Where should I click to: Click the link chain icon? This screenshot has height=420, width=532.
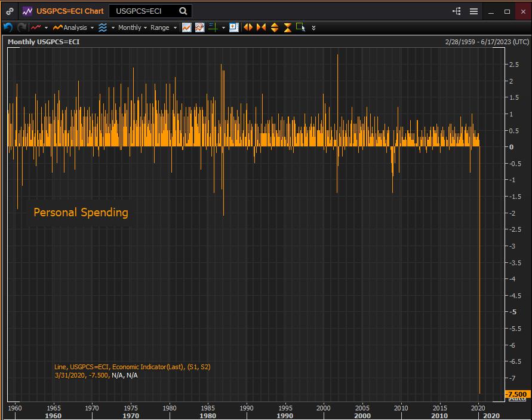click(10, 11)
